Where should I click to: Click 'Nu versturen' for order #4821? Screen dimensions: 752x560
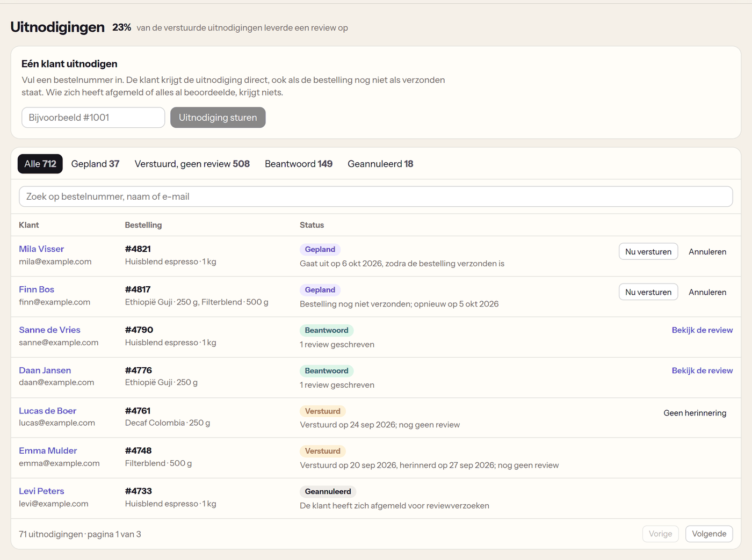click(x=648, y=252)
